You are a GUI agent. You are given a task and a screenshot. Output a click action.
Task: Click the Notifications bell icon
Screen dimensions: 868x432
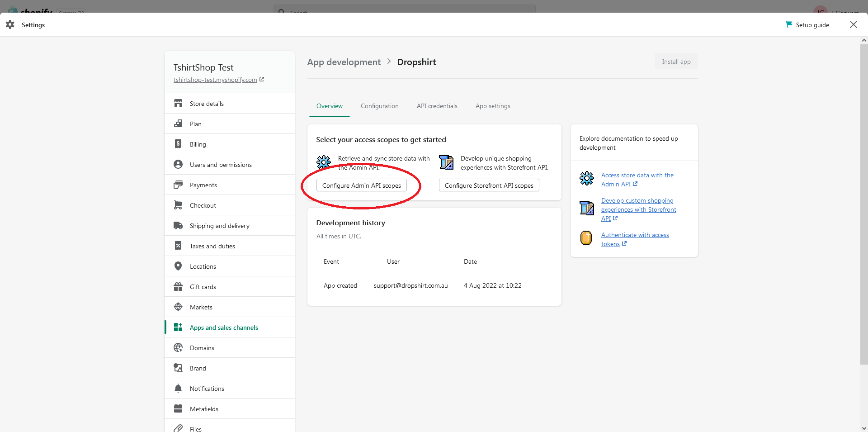coord(178,389)
